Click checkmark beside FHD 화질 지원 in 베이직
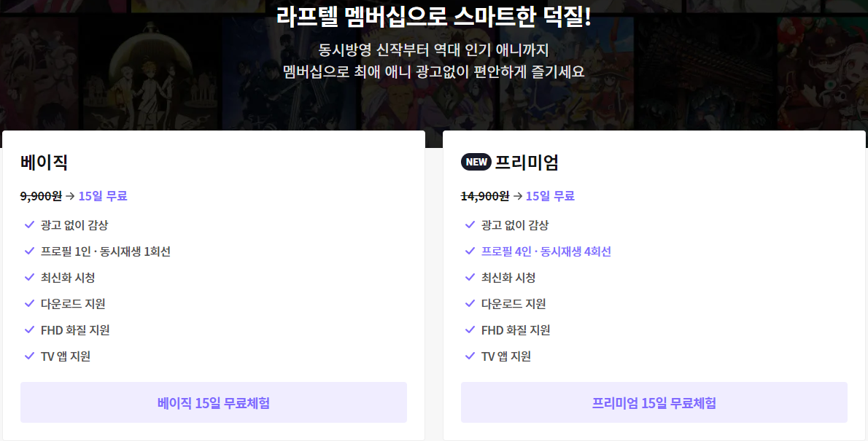Image resolution: width=868 pixels, height=441 pixels. point(30,329)
